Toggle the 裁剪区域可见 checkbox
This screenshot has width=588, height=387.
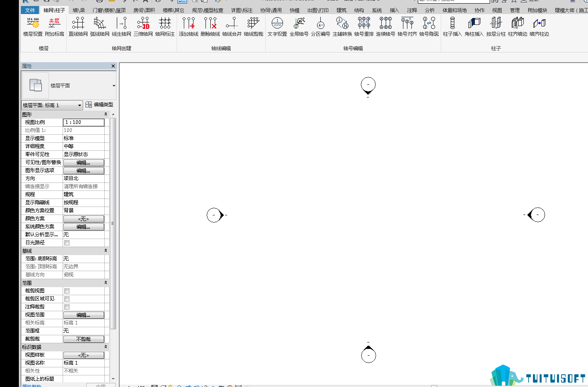(x=67, y=299)
